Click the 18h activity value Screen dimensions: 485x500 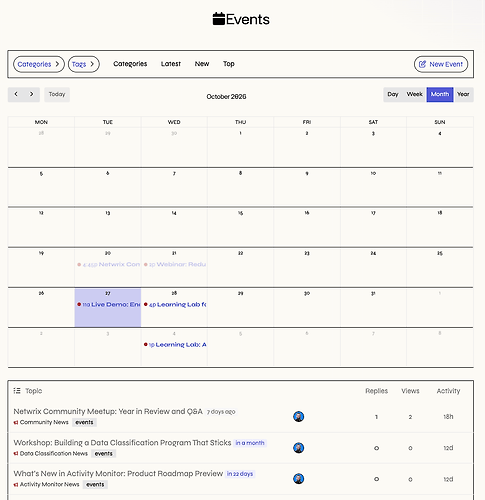448,417
